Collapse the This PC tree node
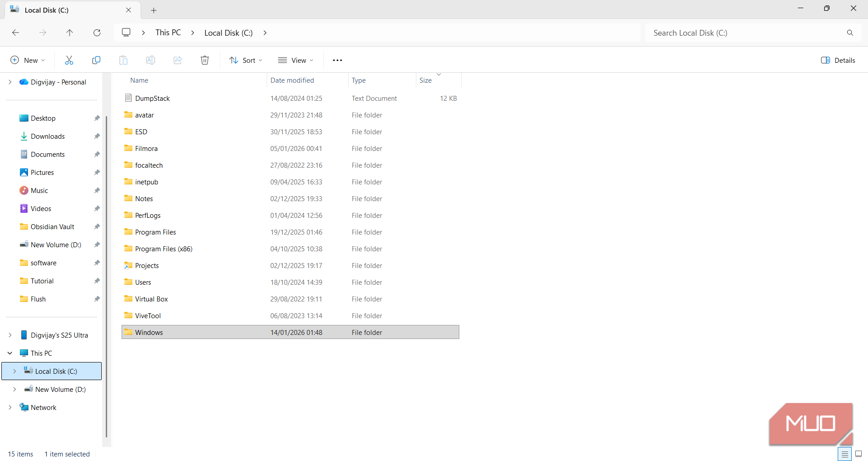 pos(10,353)
